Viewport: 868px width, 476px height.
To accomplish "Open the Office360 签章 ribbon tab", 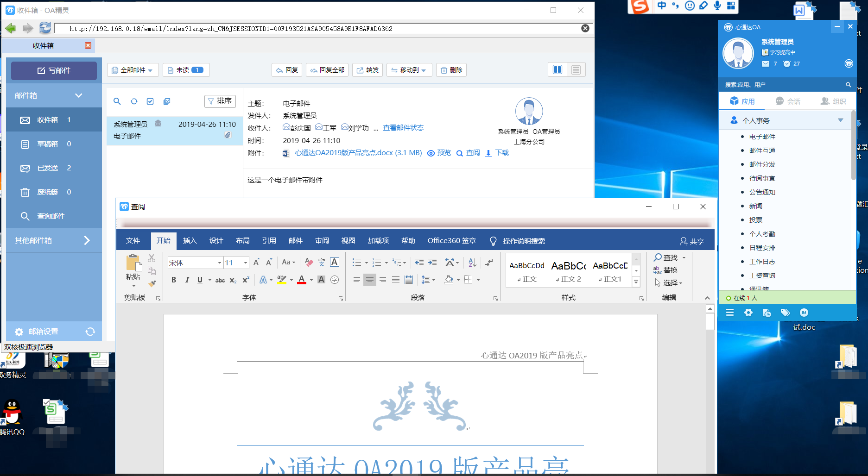I will tap(452, 241).
